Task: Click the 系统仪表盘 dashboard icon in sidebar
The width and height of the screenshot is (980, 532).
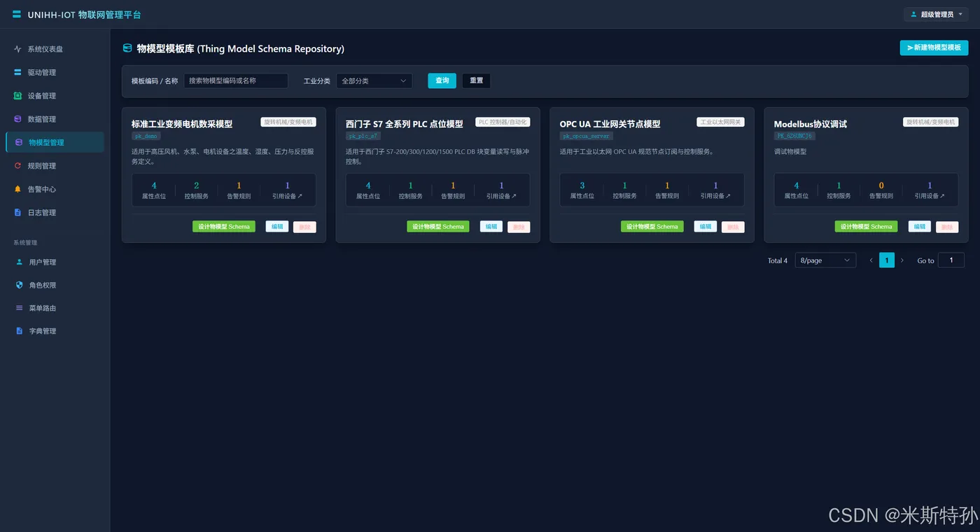Action: 17,49
